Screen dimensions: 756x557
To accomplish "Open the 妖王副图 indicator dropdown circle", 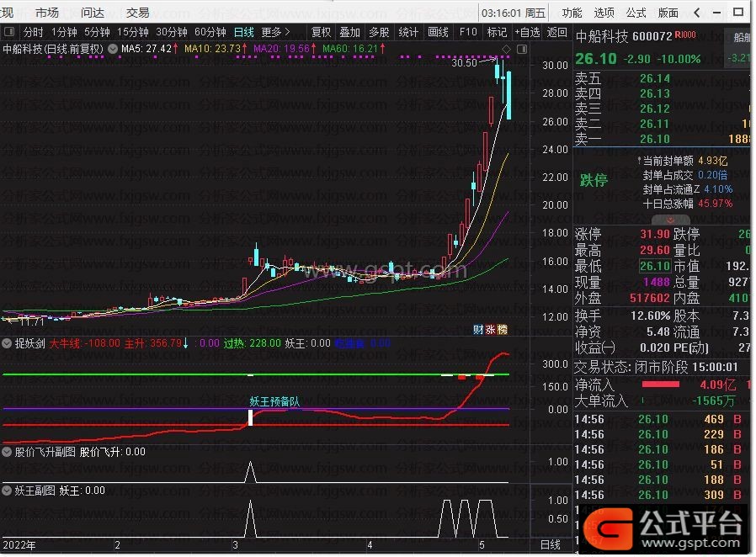I will pos(7,491).
